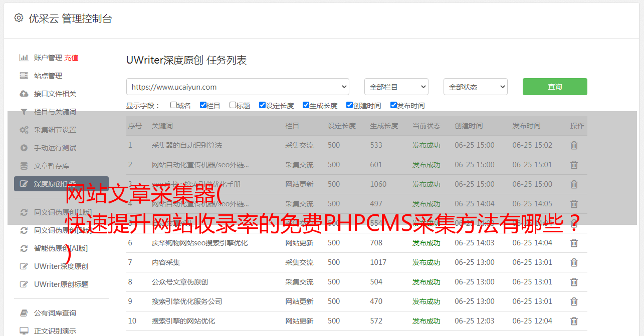This screenshot has width=644, height=336.
Task: Click the gears icon for 采集细节设置
Action: point(24,130)
